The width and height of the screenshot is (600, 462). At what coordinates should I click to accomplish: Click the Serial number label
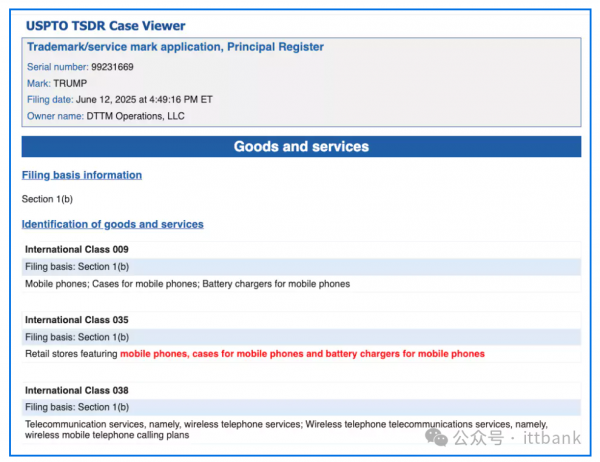[x=57, y=67]
